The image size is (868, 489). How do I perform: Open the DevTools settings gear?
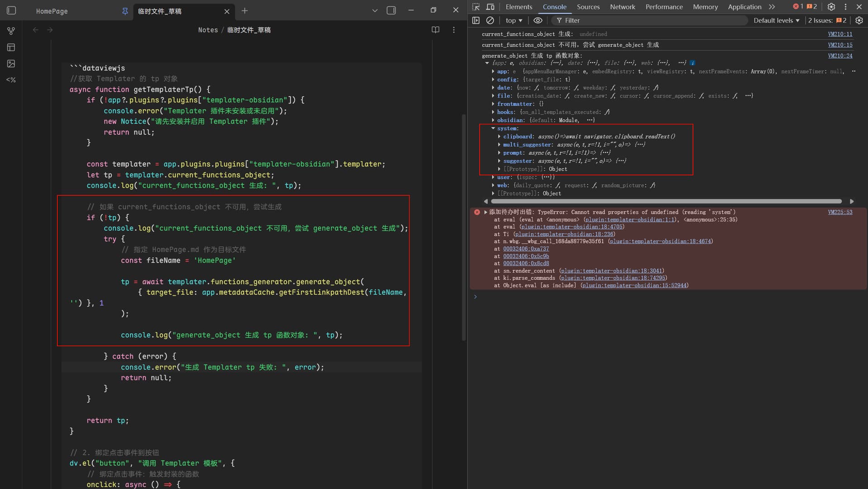click(x=831, y=7)
